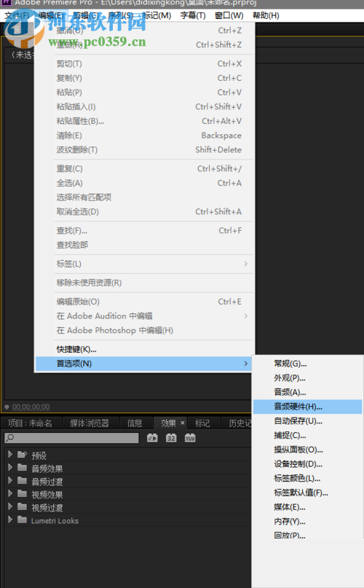Image resolution: width=364 pixels, height=588 pixels.
Task: Open the 字幕(T) menu
Action: pos(193,15)
